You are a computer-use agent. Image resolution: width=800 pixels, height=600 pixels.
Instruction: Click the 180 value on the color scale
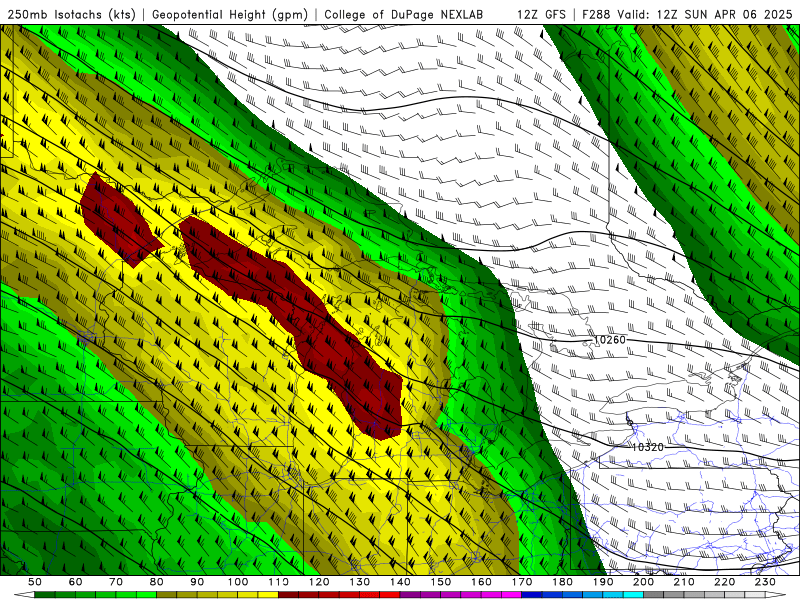point(563,582)
